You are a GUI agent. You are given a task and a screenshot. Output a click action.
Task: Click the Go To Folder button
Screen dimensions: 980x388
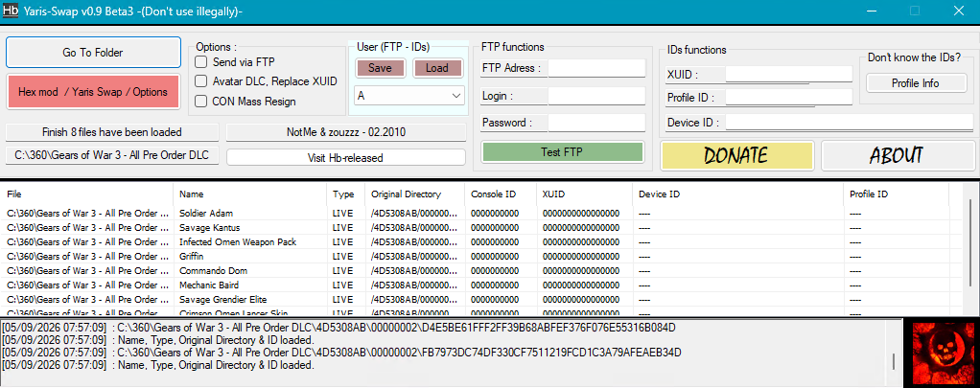pos(93,53)
